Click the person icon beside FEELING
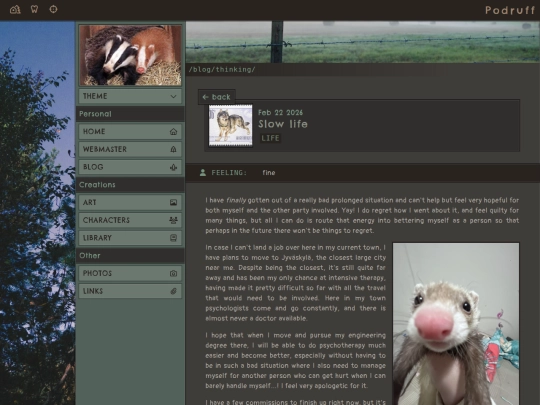This screenshot has height=405, width=540. point(203,173)
